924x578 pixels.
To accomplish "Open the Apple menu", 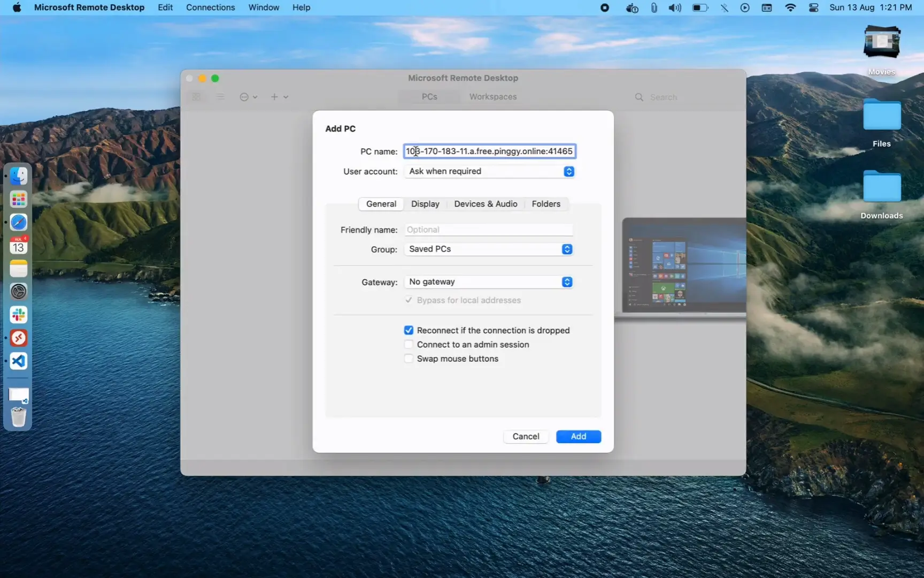I will click(17, 7).
